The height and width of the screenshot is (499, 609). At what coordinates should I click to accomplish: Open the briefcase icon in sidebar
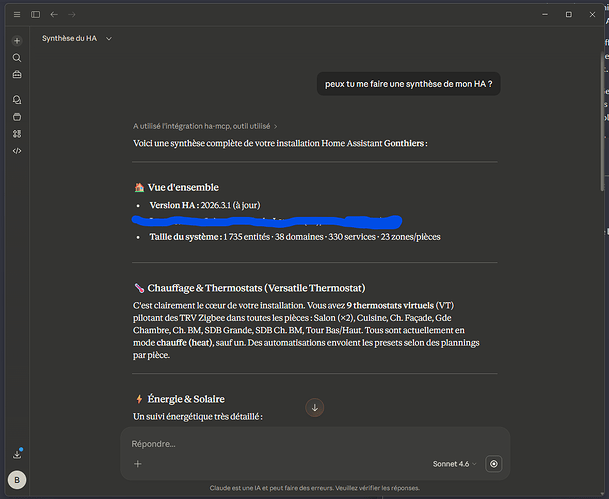[17, 74]
